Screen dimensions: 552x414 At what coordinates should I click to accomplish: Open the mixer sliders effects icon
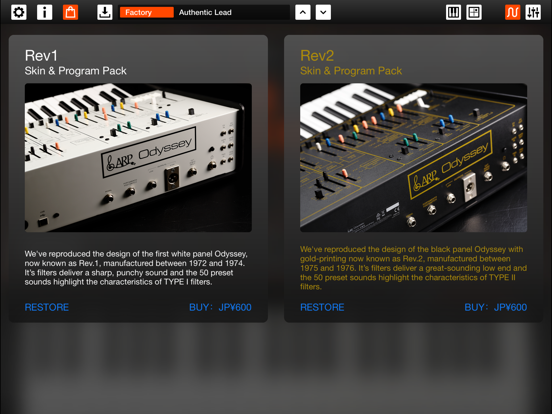pyautogui.click(x=533, y=12)
